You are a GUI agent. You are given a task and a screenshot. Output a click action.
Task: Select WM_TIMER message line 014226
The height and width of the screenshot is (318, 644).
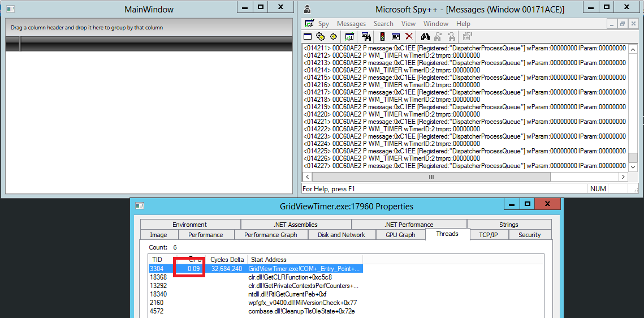pyautogui.click(x=392, y=159)
